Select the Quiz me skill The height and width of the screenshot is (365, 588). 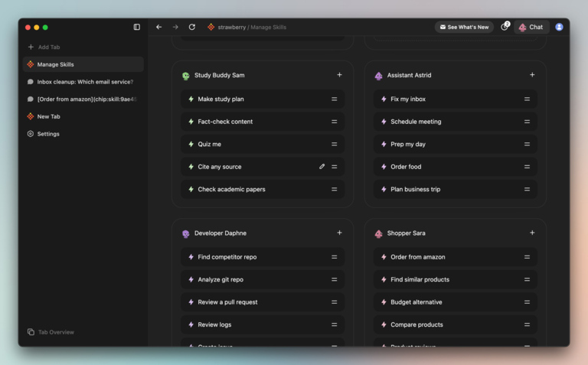263,144
